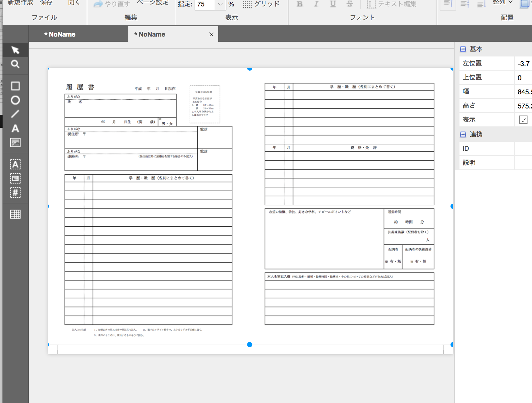
Task: Select the image insert tool
Action: click(15, 142)
